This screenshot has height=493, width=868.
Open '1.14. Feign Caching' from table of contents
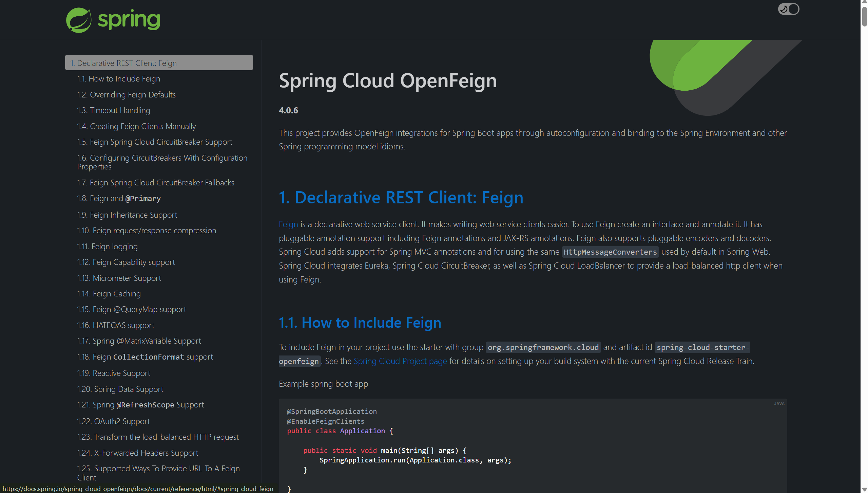[109, 294]
